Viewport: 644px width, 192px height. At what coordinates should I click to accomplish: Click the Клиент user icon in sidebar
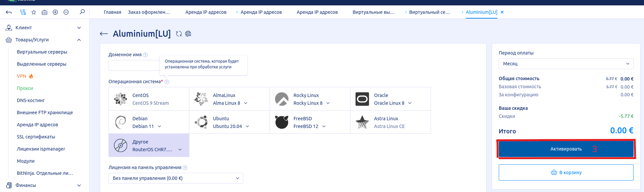coord(9,28)
